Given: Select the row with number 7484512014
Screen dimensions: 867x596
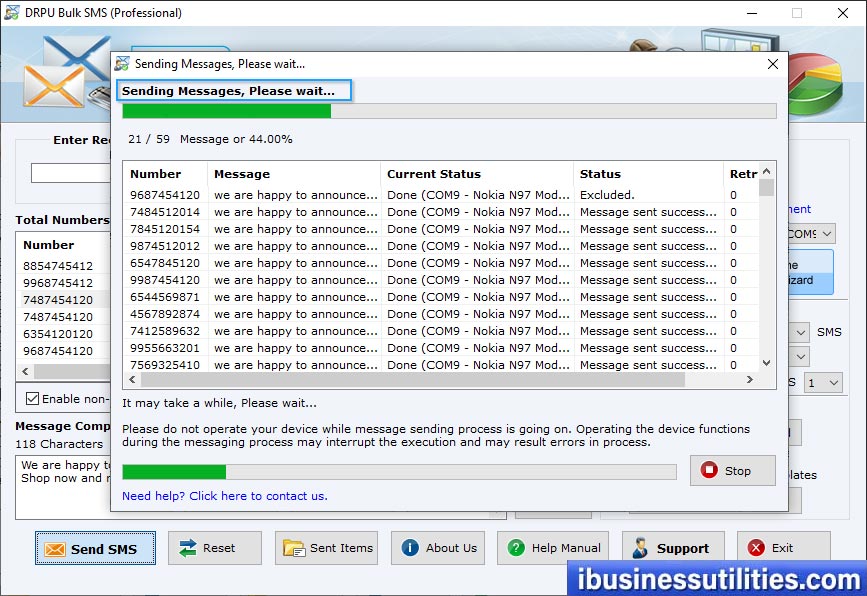Looking at the screenshot, I should pyautogui.click(x=441, y=212).
